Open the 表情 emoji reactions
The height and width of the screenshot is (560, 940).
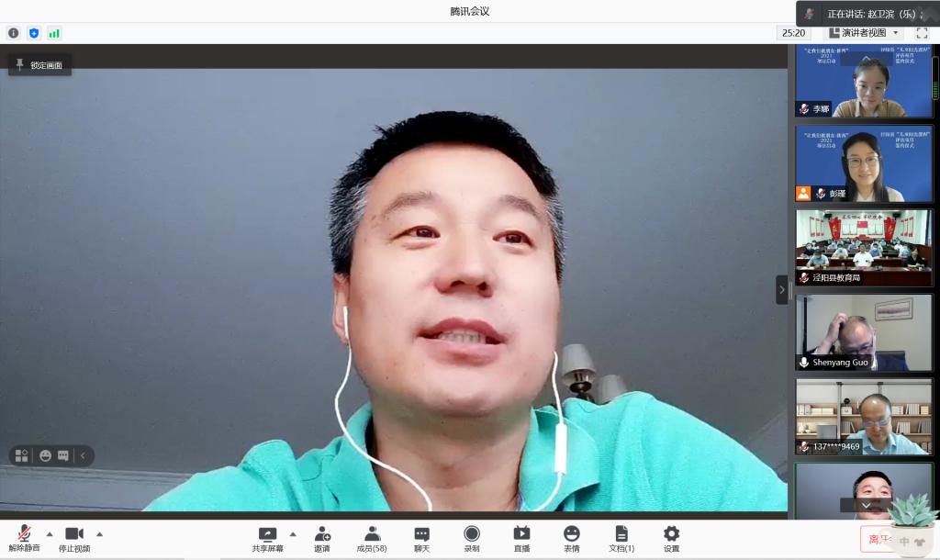coord(571,538)
